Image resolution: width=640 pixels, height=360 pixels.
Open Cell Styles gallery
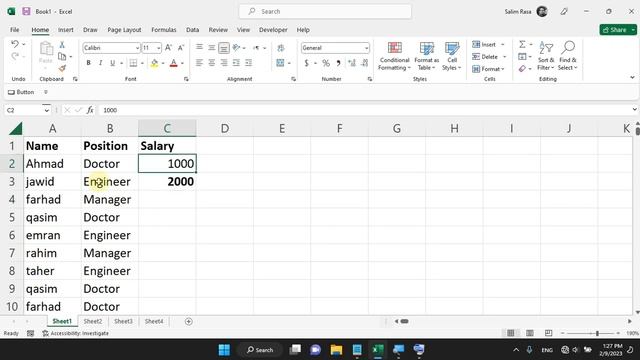[452, 56]
